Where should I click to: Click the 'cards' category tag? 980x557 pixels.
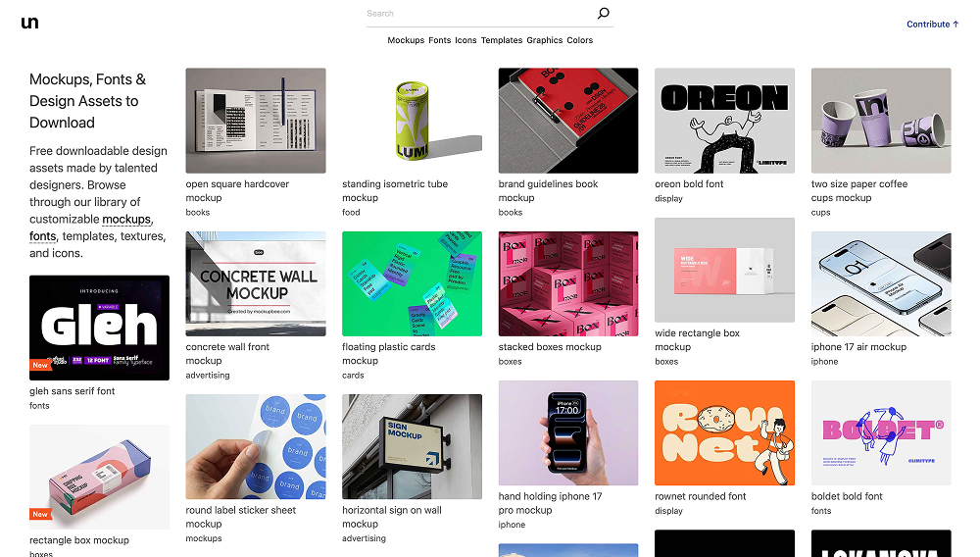pos(353,376)
